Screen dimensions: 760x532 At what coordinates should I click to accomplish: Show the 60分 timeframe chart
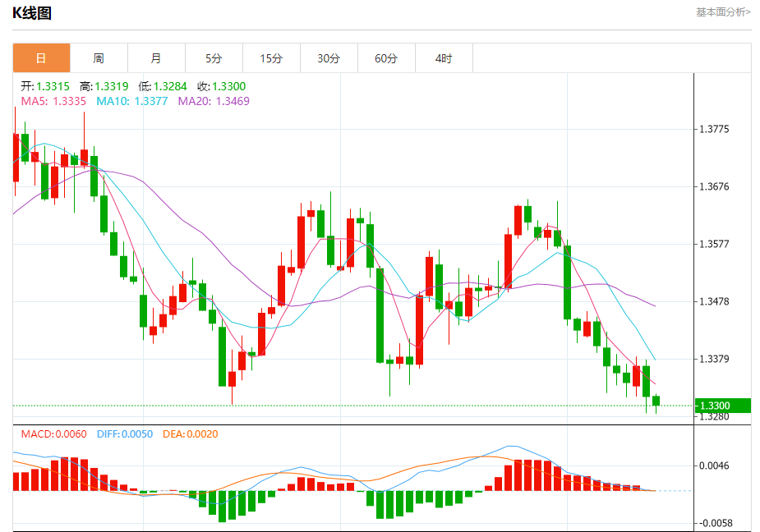click(386, 58)
